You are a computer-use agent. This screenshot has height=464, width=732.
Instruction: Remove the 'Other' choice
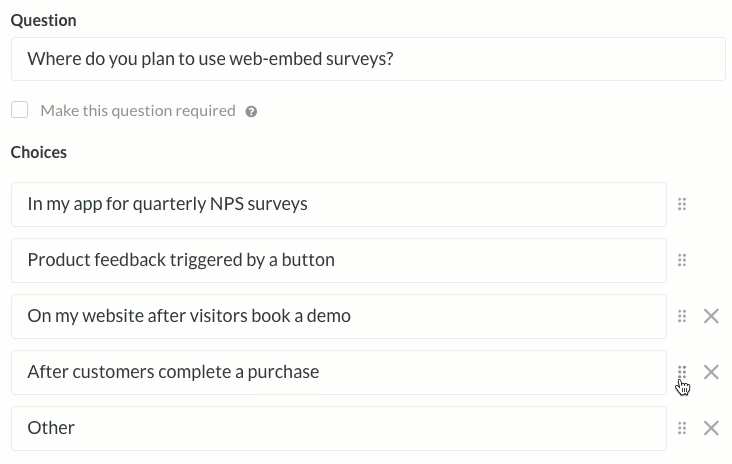click(x=711, y=428)
